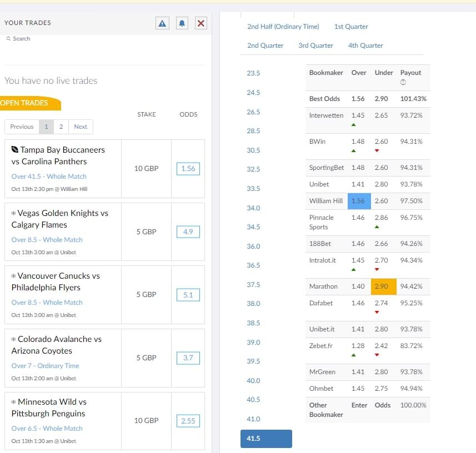Select page 1 of open trades

47,127
